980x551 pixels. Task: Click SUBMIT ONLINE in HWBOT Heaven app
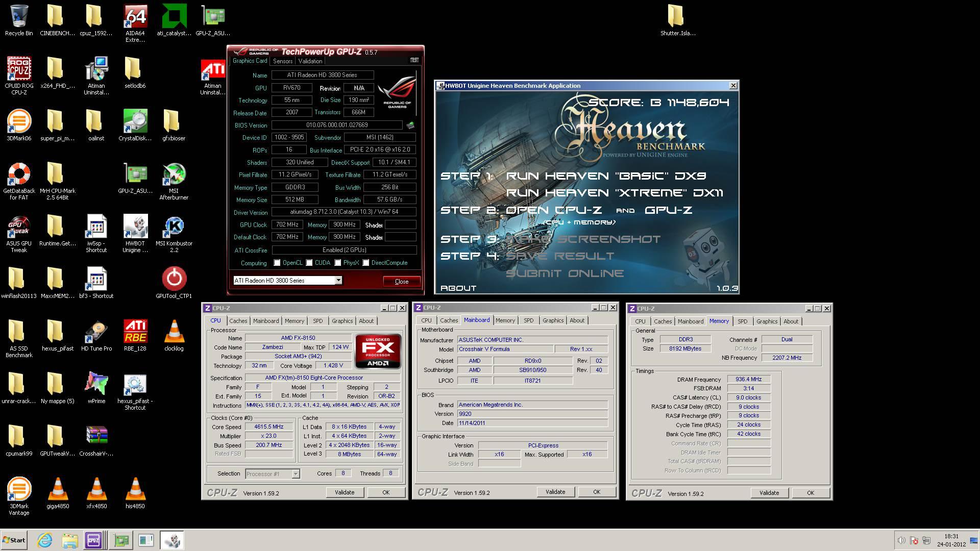click(565, 273)
